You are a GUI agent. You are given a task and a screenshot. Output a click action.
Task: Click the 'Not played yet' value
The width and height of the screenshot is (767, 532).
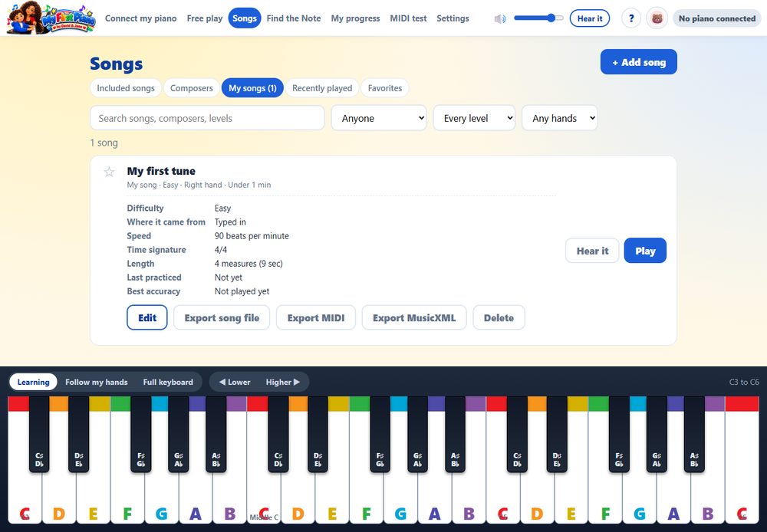[242, 291]
